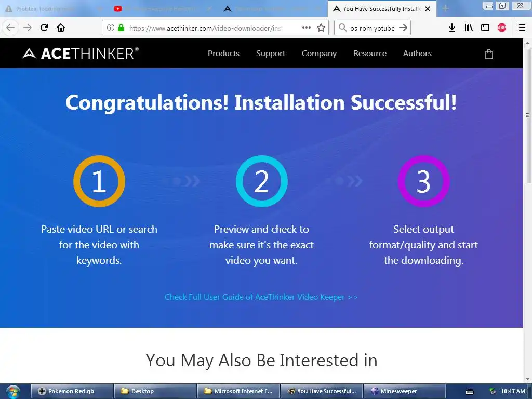Open a new tab with plus button

click(445, 9)
